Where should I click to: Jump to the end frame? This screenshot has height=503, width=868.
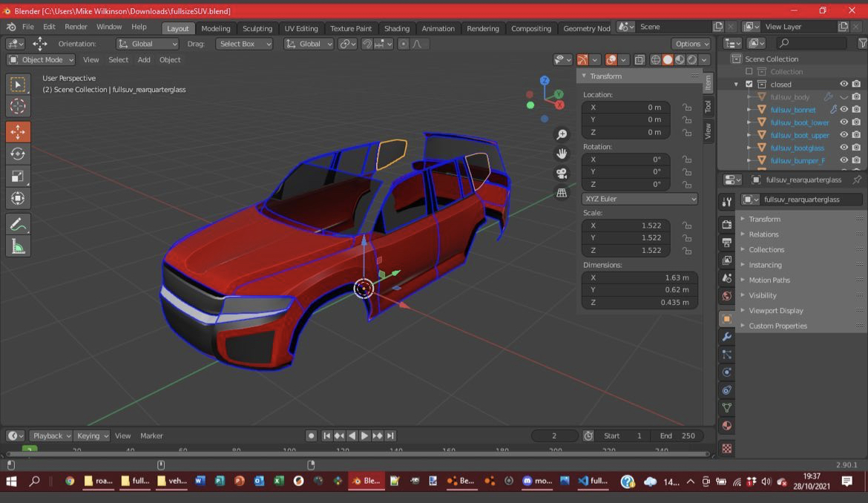pyautogui.click(x=390, y=436)
